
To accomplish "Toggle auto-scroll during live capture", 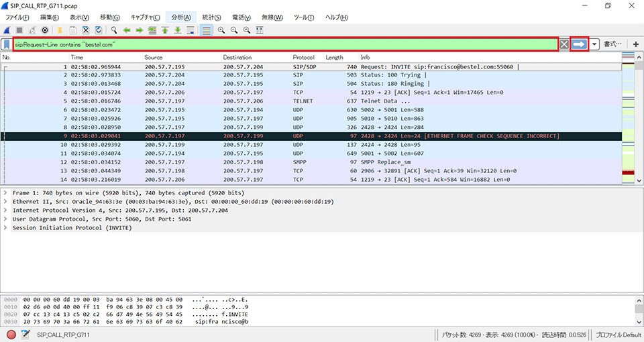I will tap(190, 30).
